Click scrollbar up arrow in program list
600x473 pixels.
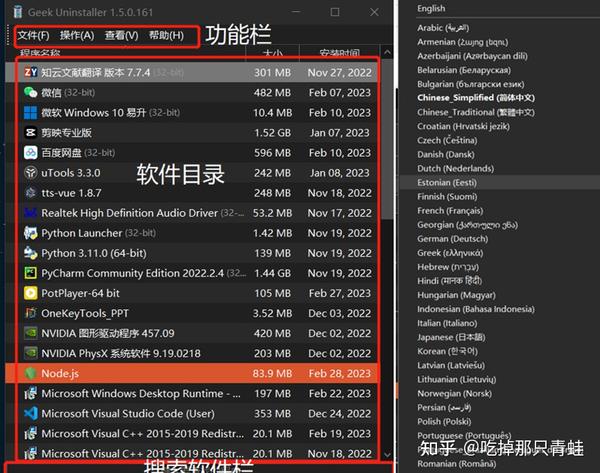click(387, 52)
